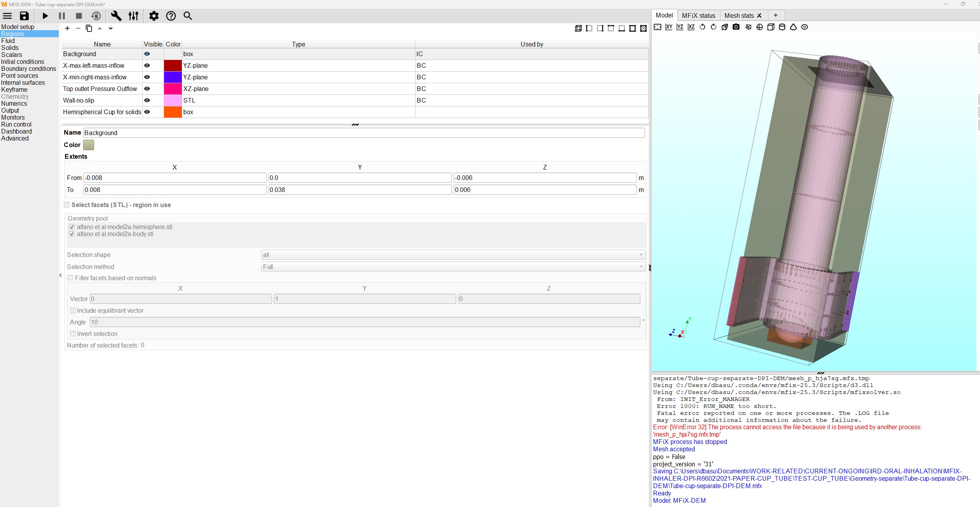Toggle visibility of Hemispherical Cup for solids
The image size is (980, 507).
click(147, 112)
